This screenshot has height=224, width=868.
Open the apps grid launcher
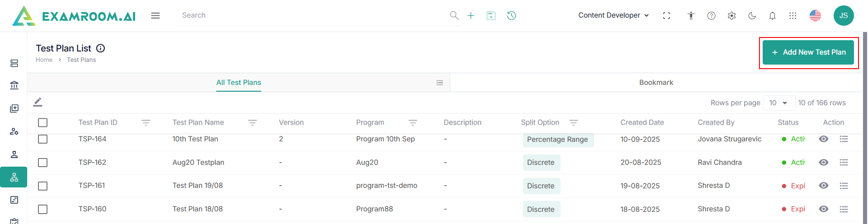point(793,16)
